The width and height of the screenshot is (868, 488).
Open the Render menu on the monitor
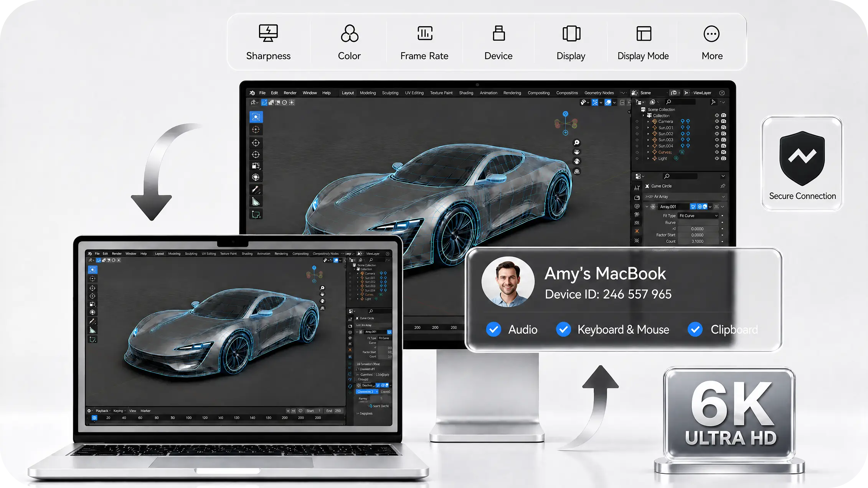(x=290, y=93)
